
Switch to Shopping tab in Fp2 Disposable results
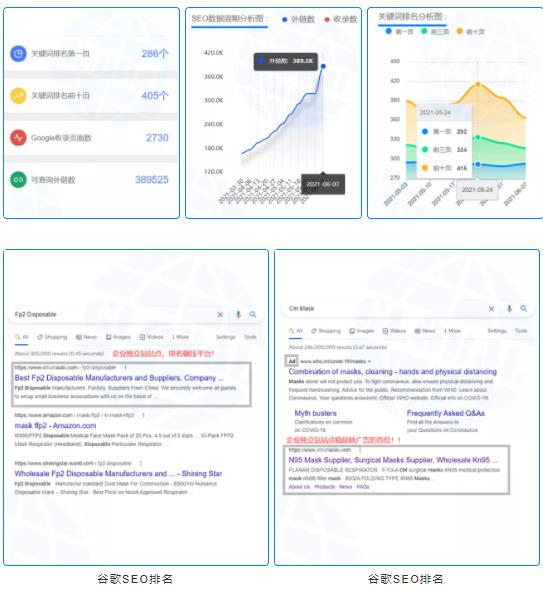pos(52,337)
